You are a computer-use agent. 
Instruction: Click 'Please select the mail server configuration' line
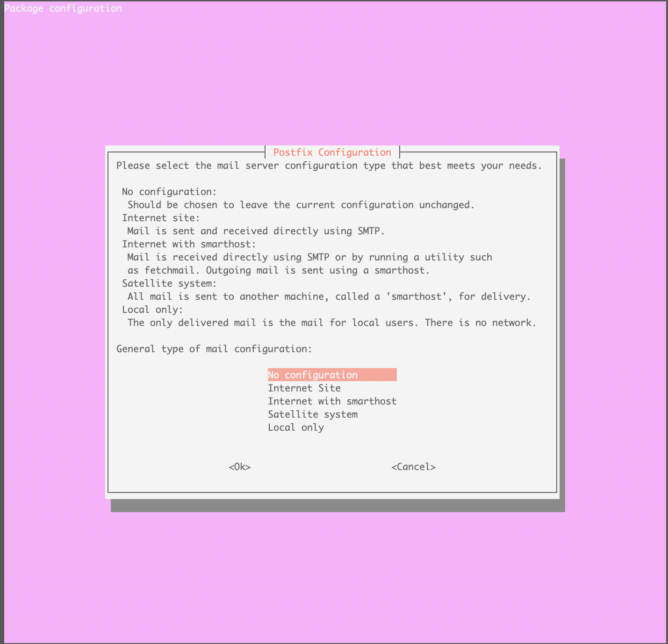[x=330, y=166]
